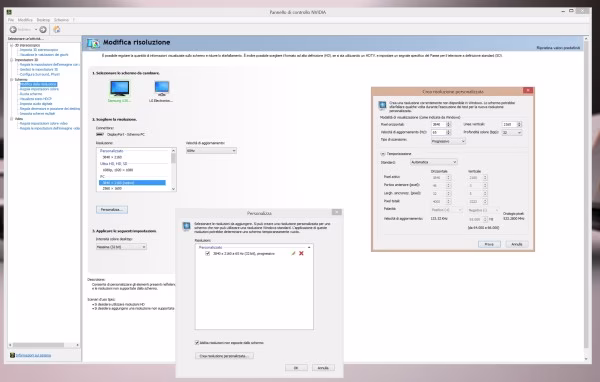The image size is (600, 382).
Task: Toggle the 3840 x 2160 custom resolution checkbox
Action: coord(208,253)
